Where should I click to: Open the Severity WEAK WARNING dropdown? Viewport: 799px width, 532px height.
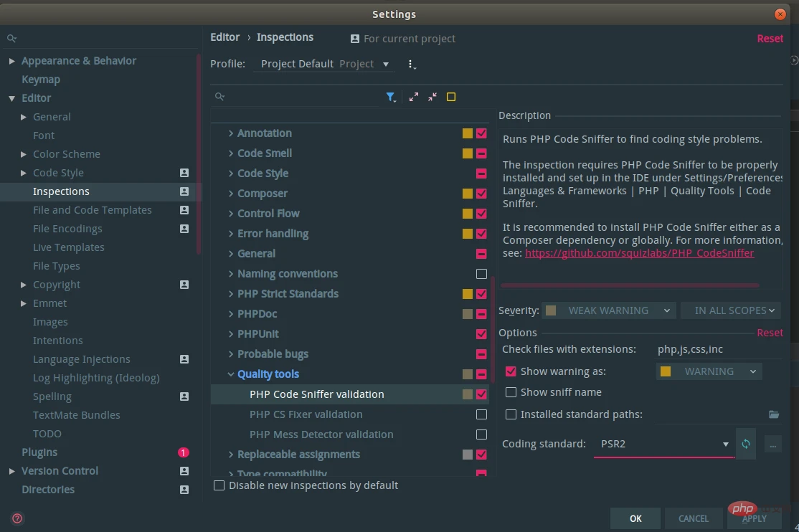click(608, 310)
